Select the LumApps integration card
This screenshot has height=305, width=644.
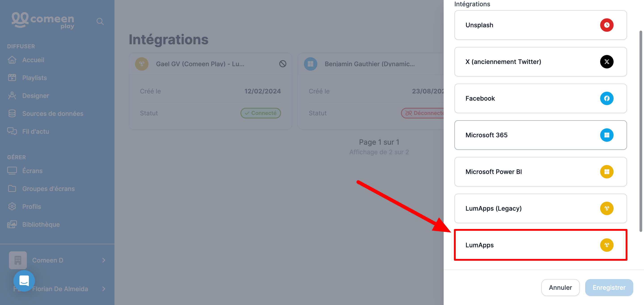(x=540, y=245)
